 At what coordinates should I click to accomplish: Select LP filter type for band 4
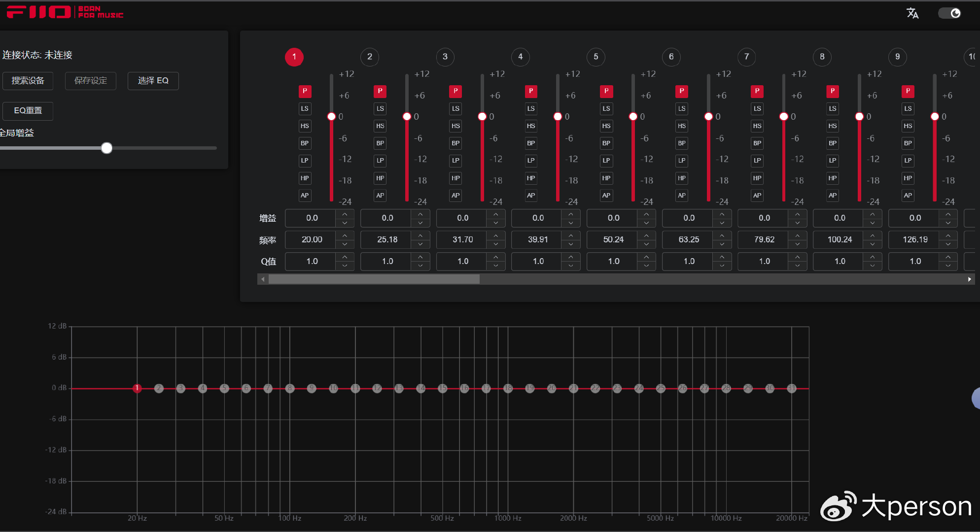coord(531,161)
